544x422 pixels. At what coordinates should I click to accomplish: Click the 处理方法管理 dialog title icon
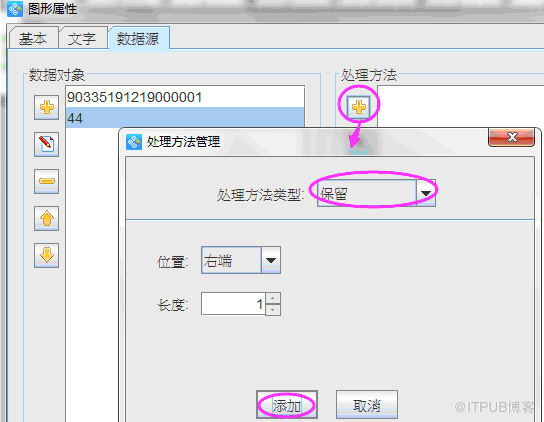pos(134,142)
